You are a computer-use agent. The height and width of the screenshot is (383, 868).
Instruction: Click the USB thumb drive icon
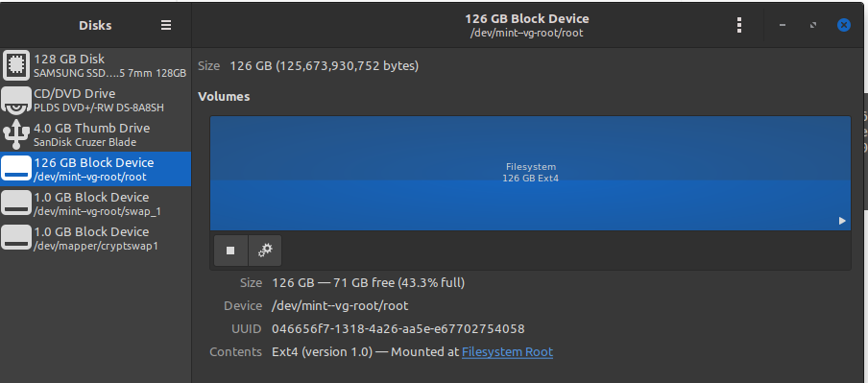[x=16, y=134]
